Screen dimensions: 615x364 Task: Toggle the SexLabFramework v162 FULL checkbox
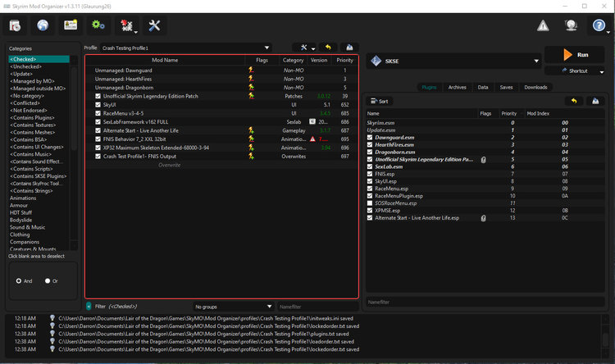point(98,122)
